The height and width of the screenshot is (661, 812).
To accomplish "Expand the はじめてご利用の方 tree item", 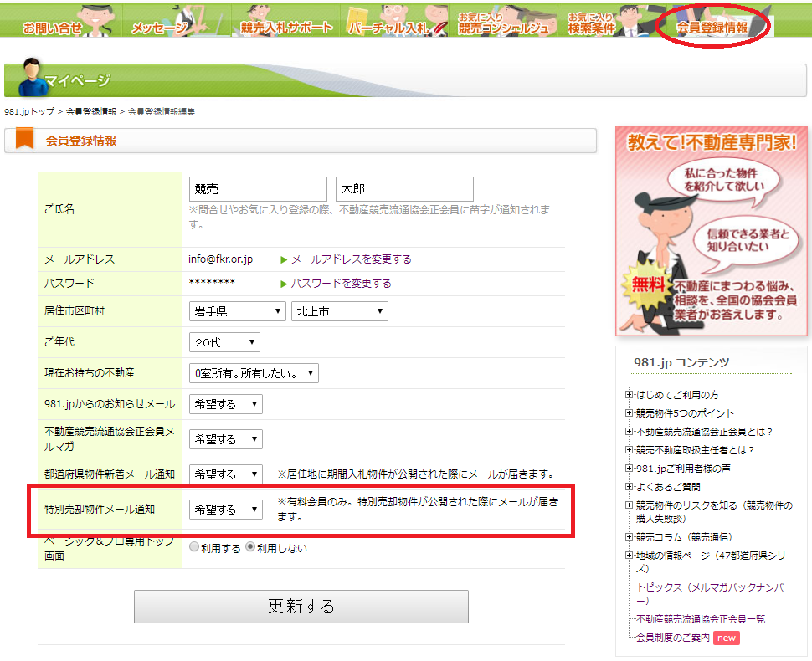I will 630,395.
